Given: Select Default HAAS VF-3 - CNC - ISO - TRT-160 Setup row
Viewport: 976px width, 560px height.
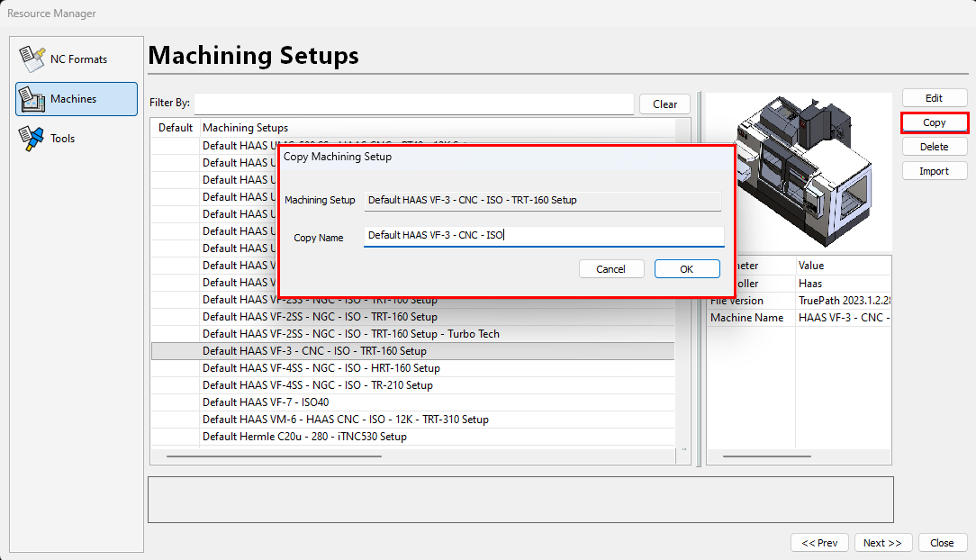Looking at the screenshot, I should (x=412, y=351).
